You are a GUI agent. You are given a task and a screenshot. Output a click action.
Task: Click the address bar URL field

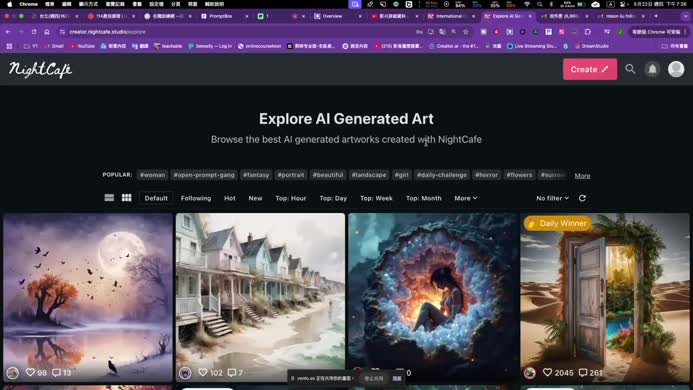click(x=239, y=32)
